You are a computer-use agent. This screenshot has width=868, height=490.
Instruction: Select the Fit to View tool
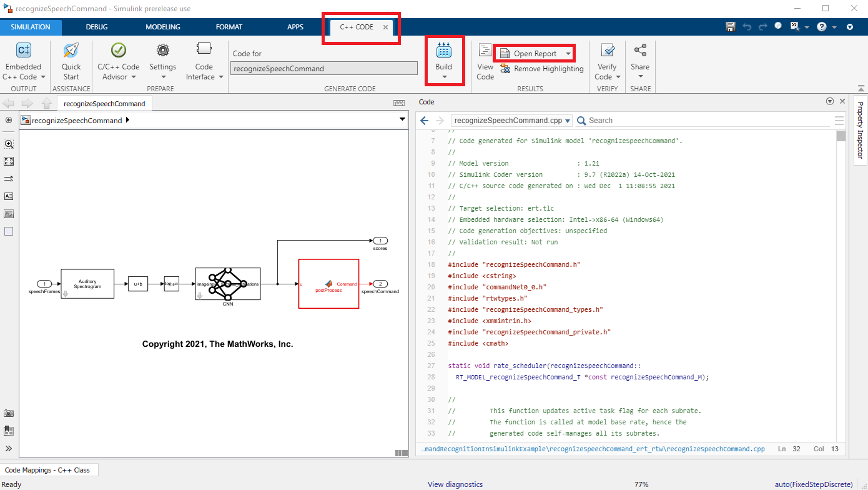[x=9, y=161]
